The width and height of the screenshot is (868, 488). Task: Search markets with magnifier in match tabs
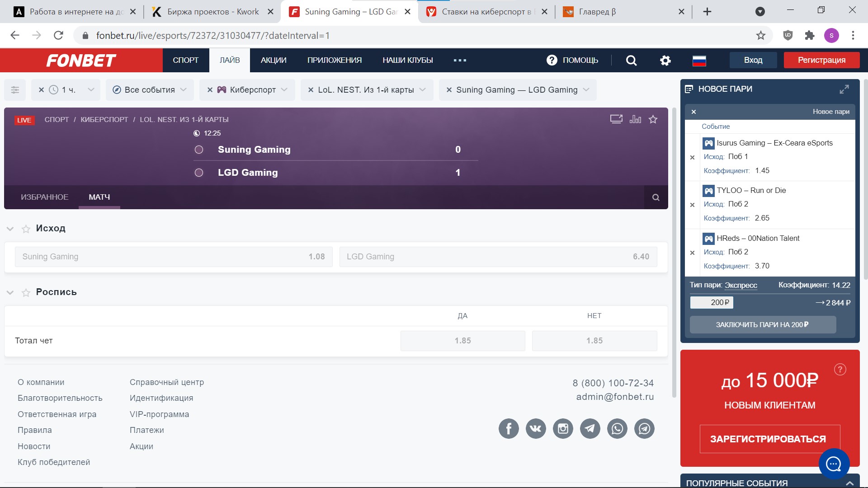(x=656, y=197)
